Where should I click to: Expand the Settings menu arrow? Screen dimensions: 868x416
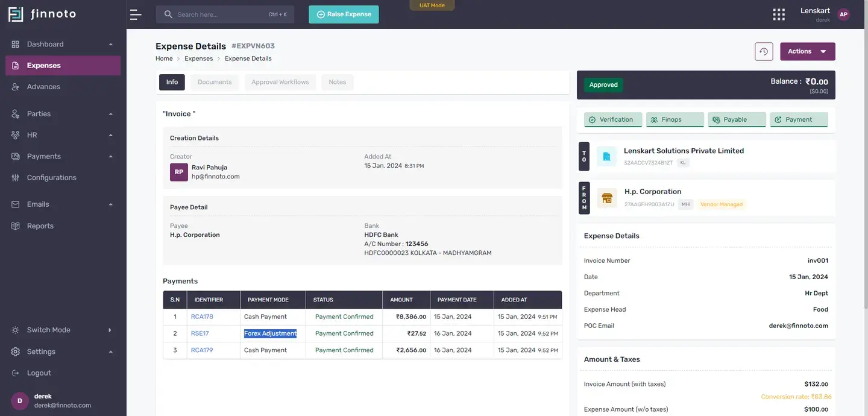[110, 352]
